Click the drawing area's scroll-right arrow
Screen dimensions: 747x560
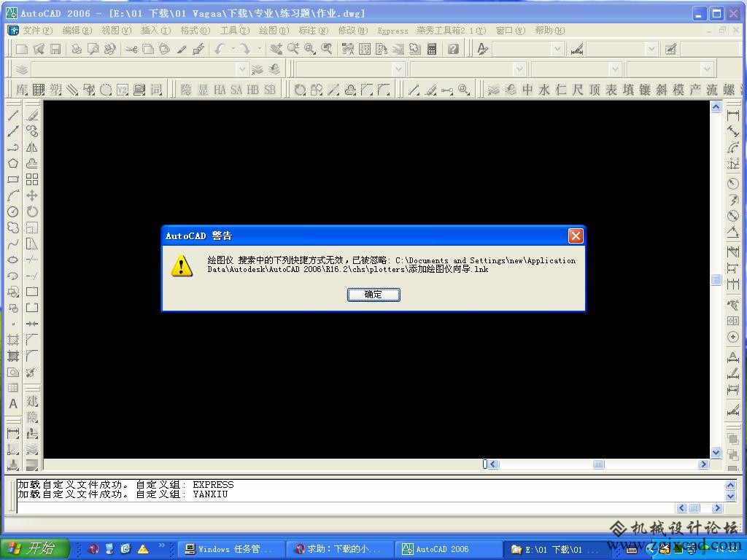(x=703, y=464)
